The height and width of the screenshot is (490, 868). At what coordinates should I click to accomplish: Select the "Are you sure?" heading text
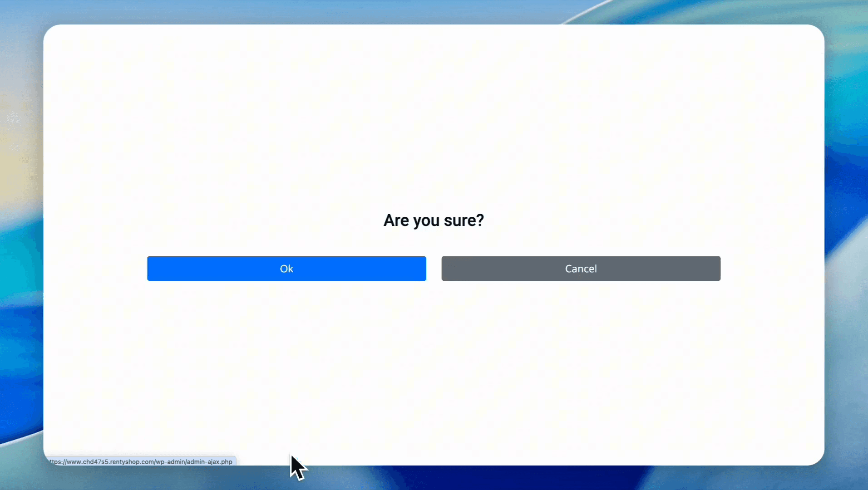[434, 220]
